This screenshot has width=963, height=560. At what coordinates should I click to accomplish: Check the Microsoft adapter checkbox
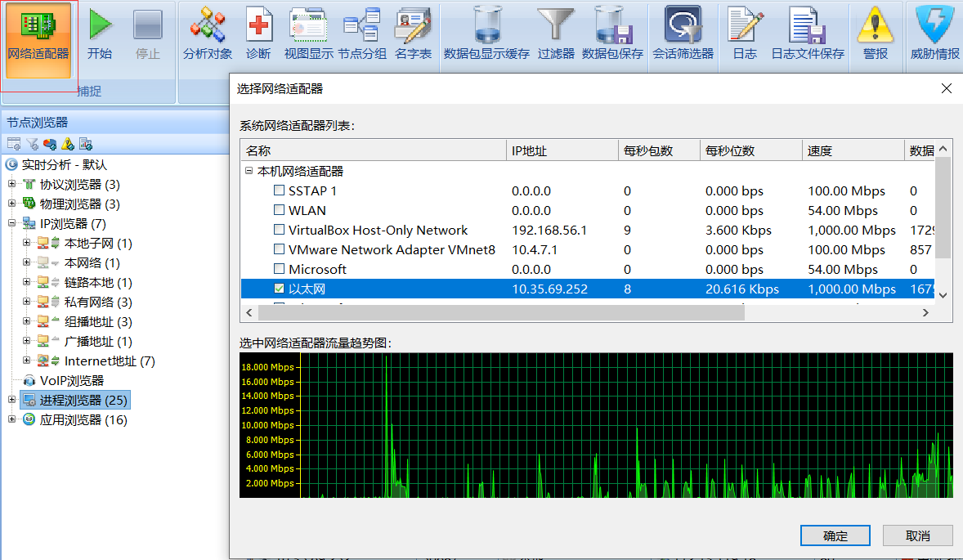tap(279, 269)
